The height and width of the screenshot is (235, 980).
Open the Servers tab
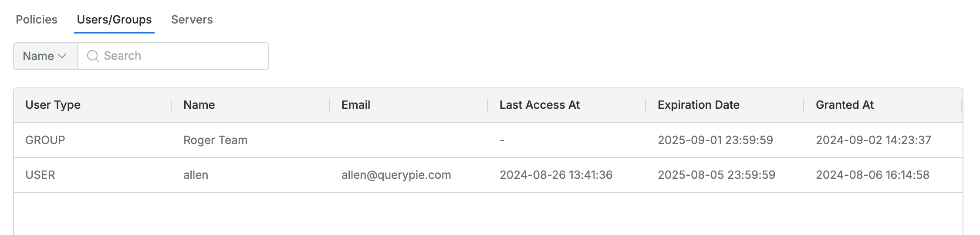(x=192, y=20)
